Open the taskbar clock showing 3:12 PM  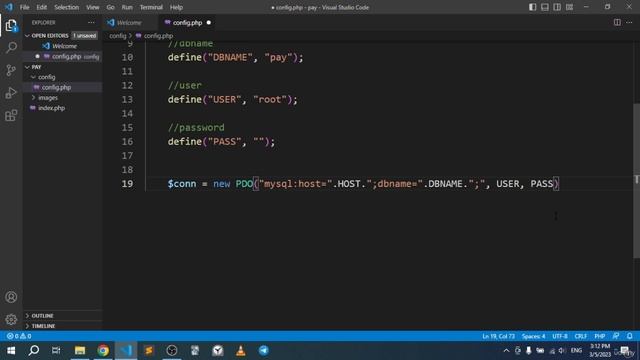[600, 351]
